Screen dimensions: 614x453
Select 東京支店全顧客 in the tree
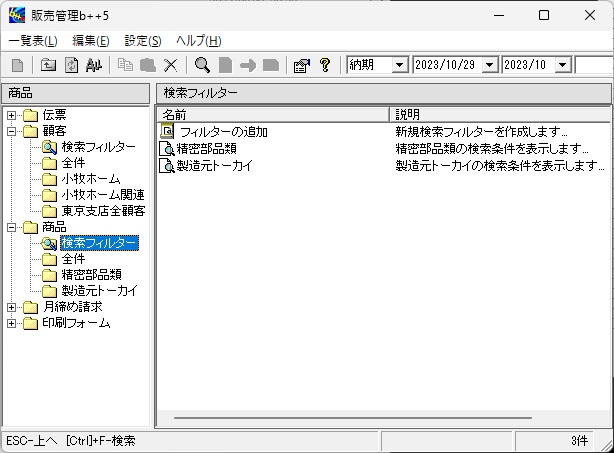point(103,211)
